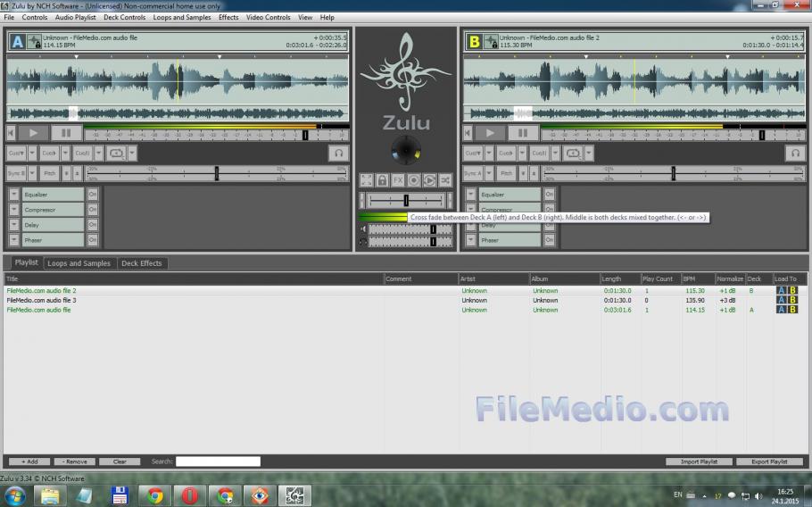Click the yellow Deck B letter icon
The image size is (812, 507).
tap(474, 41)
